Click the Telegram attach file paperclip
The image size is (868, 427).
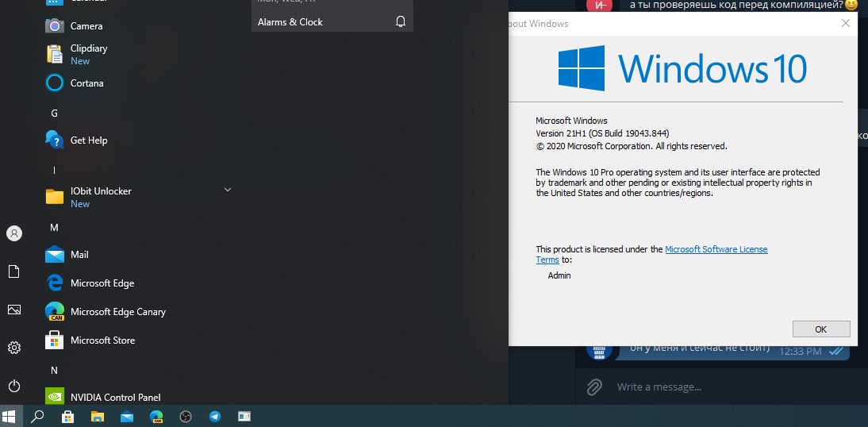(x=594, y=387)
